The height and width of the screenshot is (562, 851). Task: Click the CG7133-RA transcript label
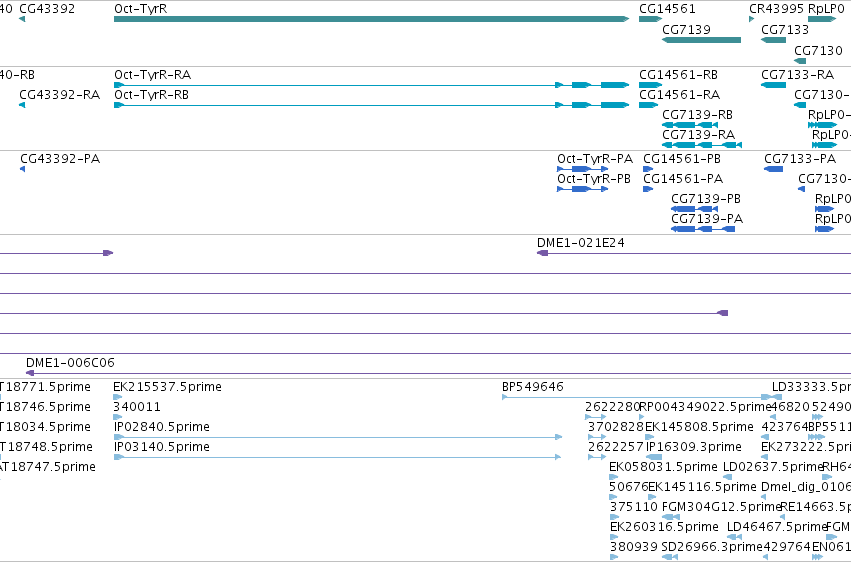coord(797,75)
